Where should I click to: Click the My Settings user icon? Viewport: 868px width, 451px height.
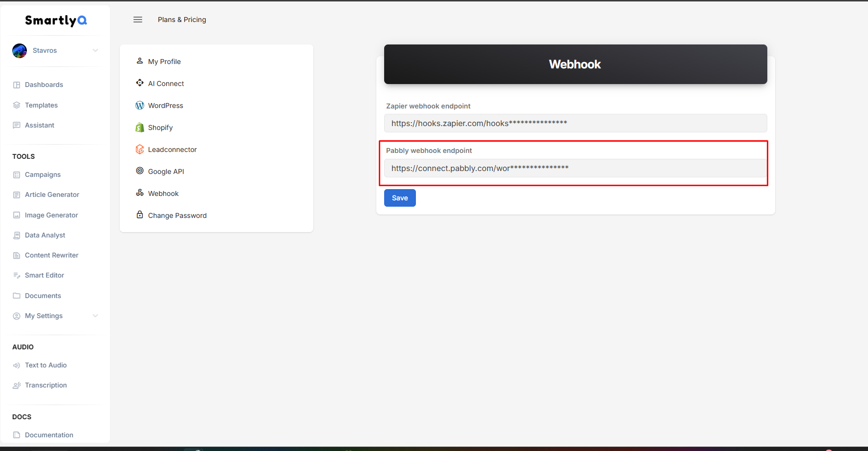[x=17, y=316]
